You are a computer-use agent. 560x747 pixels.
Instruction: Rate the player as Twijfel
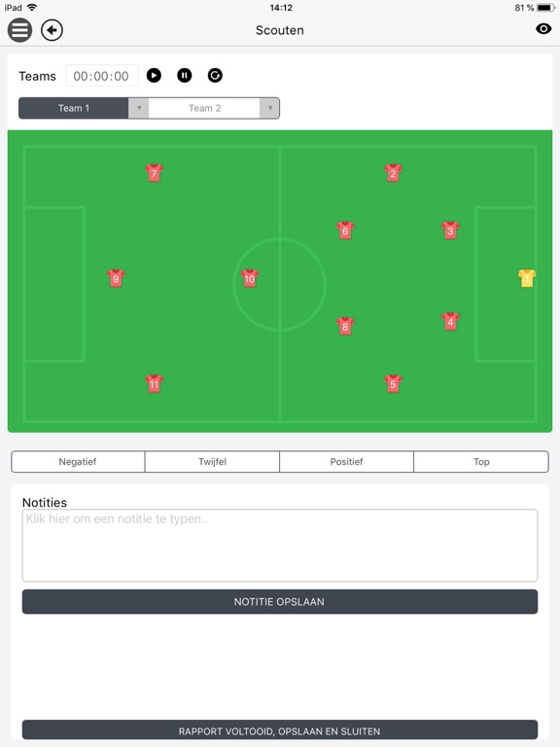tap(212, 462)
